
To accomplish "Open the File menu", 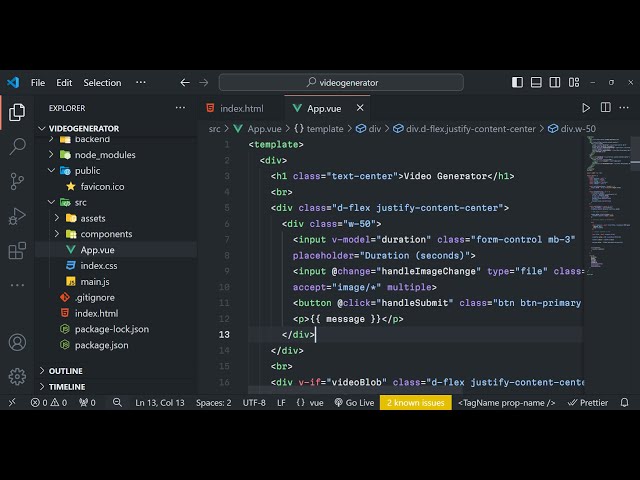I will tap(38, 82).
